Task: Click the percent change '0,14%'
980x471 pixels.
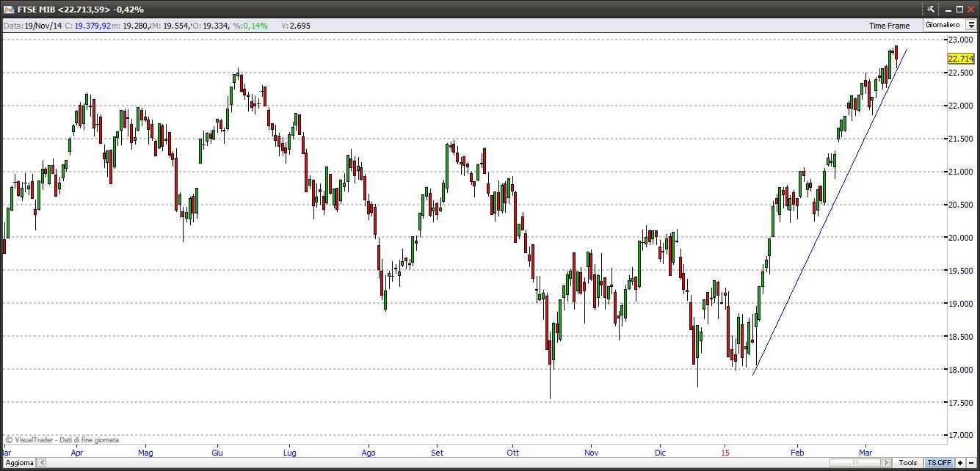Action: pos(255,26)
